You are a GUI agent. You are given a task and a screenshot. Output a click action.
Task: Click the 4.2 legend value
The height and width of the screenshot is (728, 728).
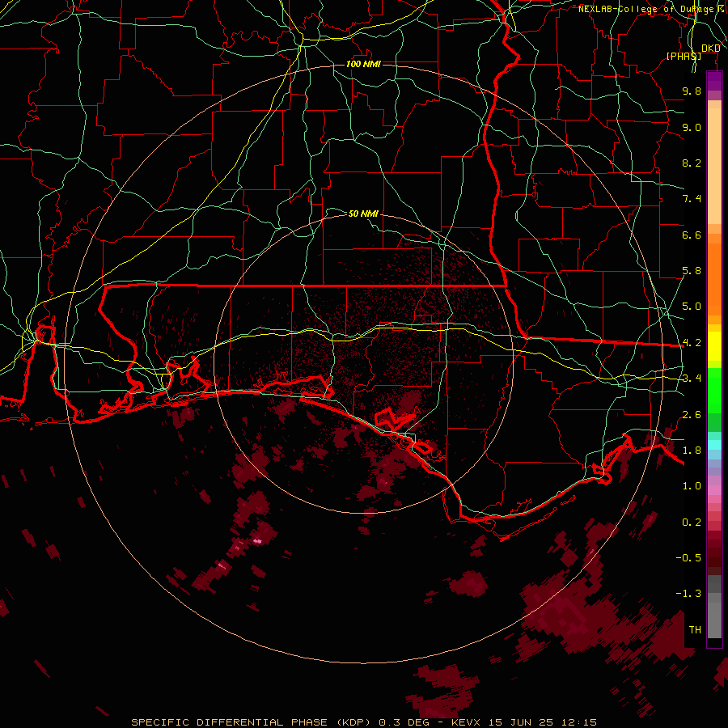click(x=692, y=343)
